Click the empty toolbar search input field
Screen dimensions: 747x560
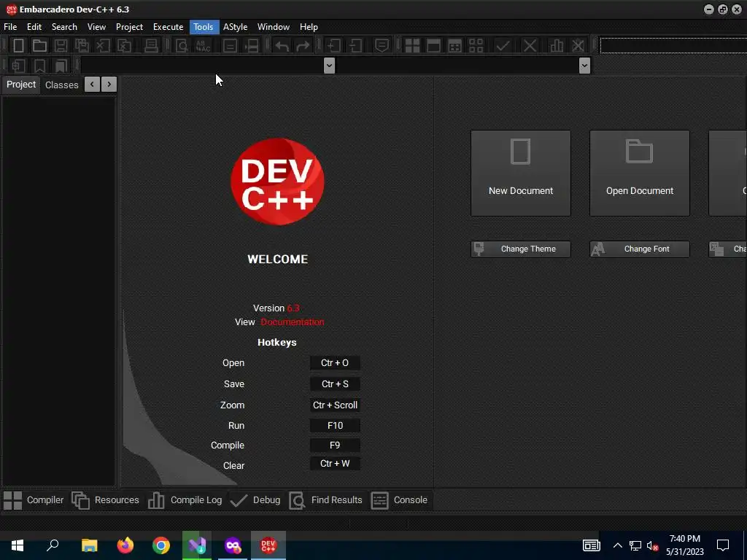[673, 46]
